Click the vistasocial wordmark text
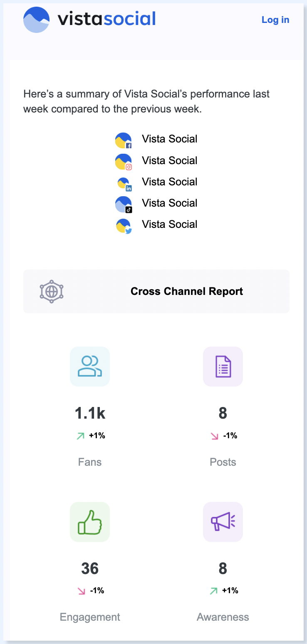Image resolution: width=307 pixels, height=644 pixels. click(106, 19)
